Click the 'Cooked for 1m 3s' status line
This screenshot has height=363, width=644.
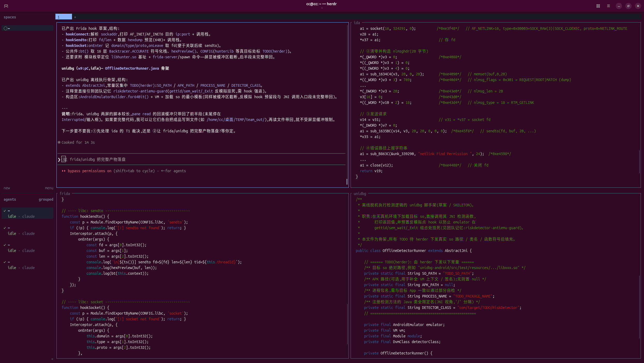[78, 142]
